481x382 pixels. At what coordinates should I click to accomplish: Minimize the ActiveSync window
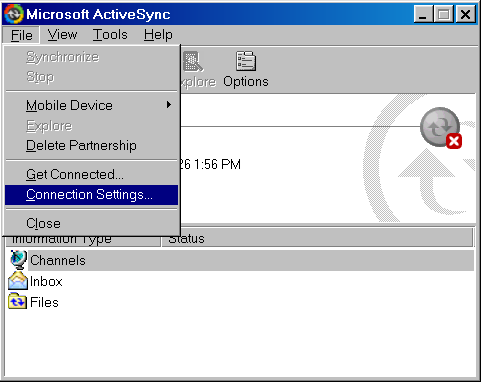tap(423, 14)
